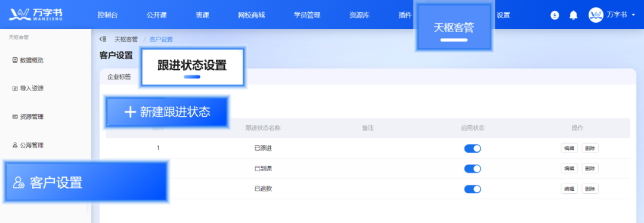Click the 已到课 status name cell
644x223 pixels.
264,168
